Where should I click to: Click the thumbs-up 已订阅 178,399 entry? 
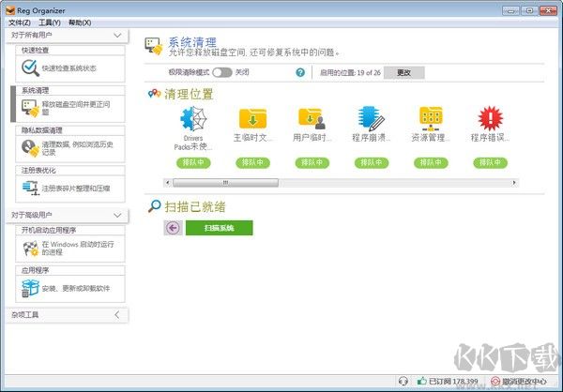point(448,381)
